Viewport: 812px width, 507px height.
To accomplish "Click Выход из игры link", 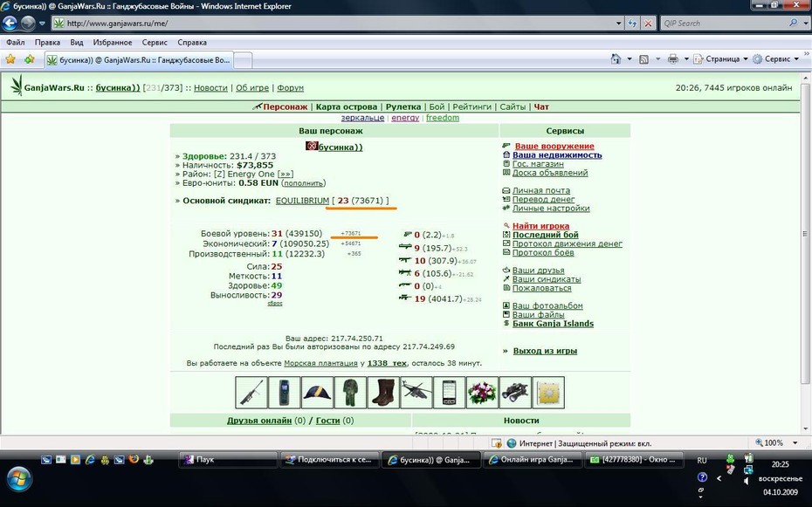I will (545, 351).
